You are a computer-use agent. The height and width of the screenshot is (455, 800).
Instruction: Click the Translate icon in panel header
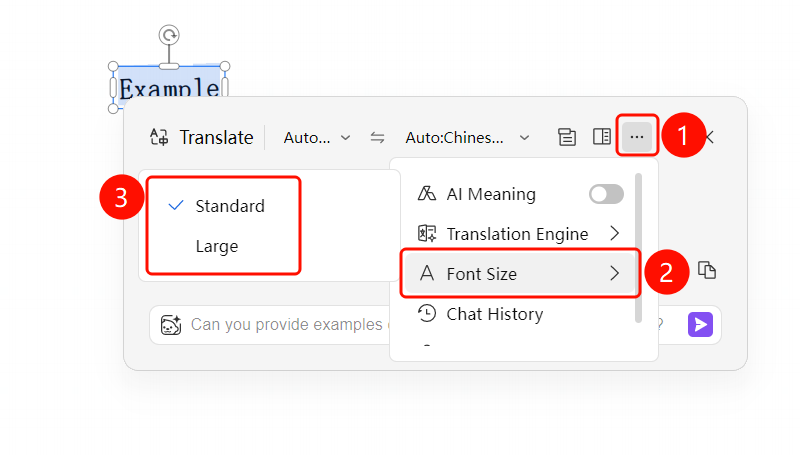(159, 137)
